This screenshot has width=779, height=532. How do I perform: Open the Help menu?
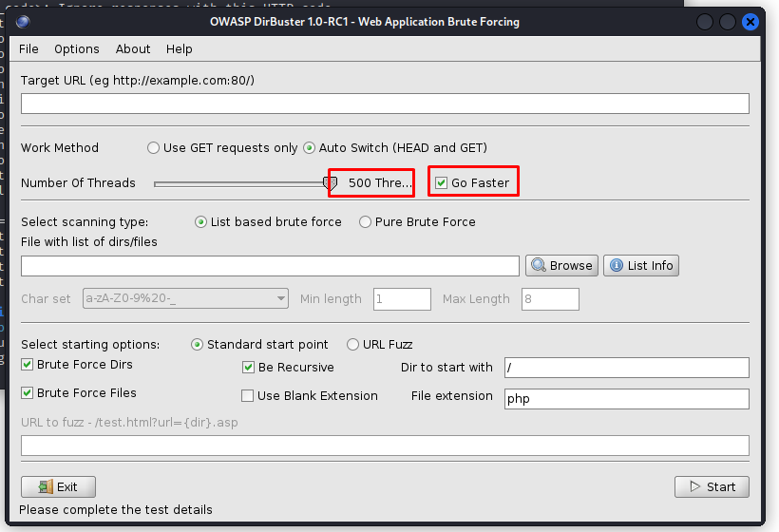(x=179, y=49)
